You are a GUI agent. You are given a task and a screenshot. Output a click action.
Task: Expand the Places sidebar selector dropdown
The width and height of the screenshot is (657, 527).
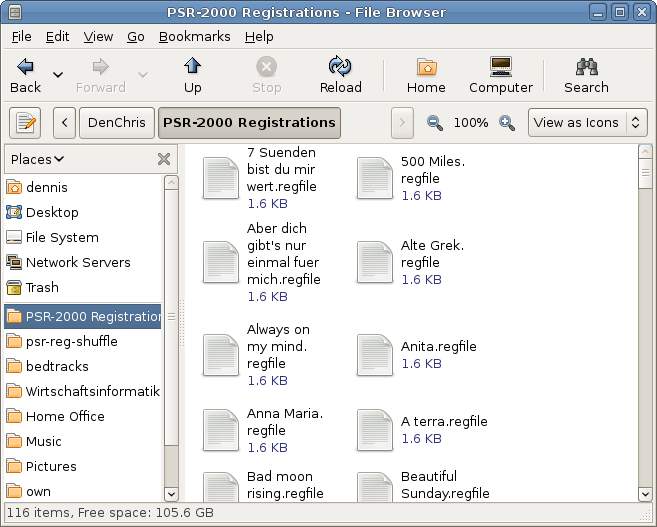pos(38,159)
